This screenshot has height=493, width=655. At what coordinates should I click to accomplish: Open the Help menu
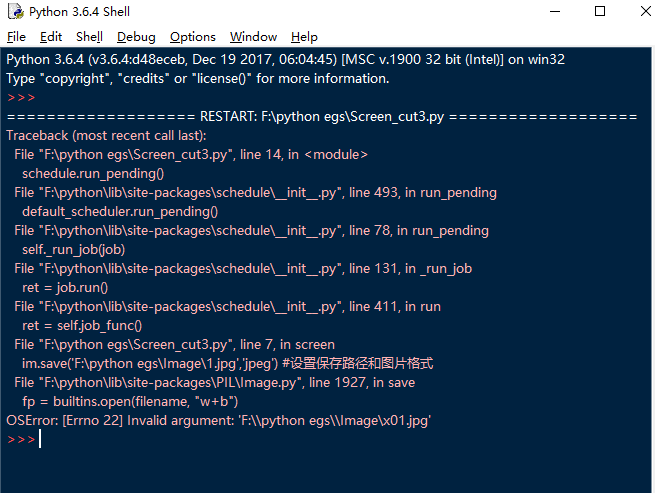(304, 37)
